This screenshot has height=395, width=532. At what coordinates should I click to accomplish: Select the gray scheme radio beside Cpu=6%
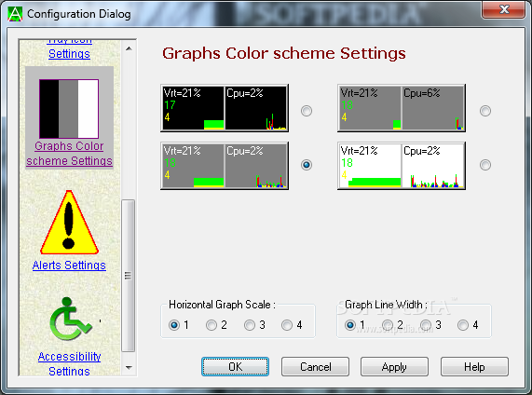point(485,111)
